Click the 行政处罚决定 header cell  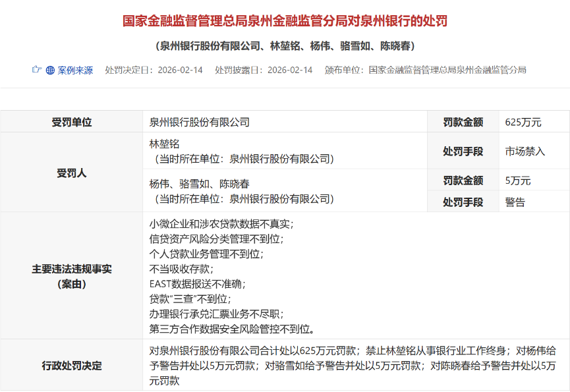[72, 366]
